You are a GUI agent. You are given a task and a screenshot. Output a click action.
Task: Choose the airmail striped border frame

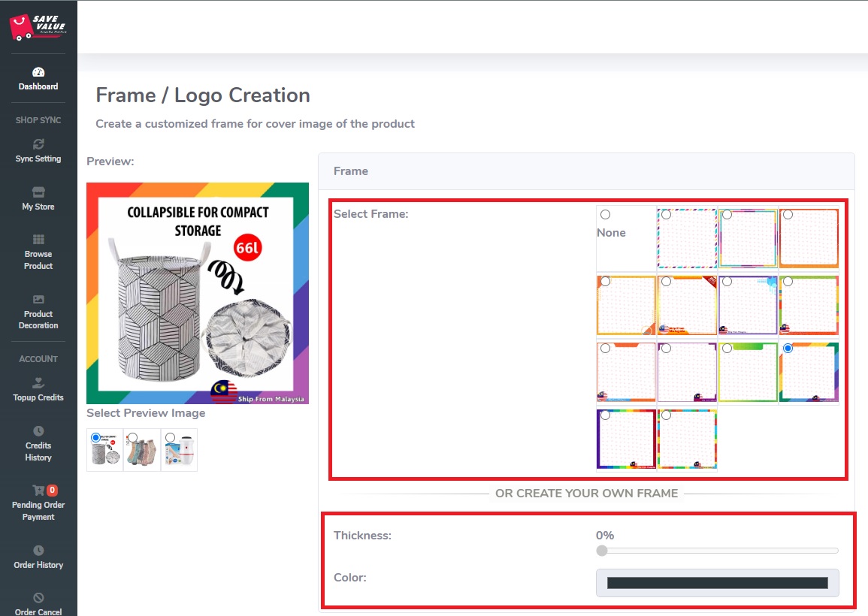tap(666, 215)
